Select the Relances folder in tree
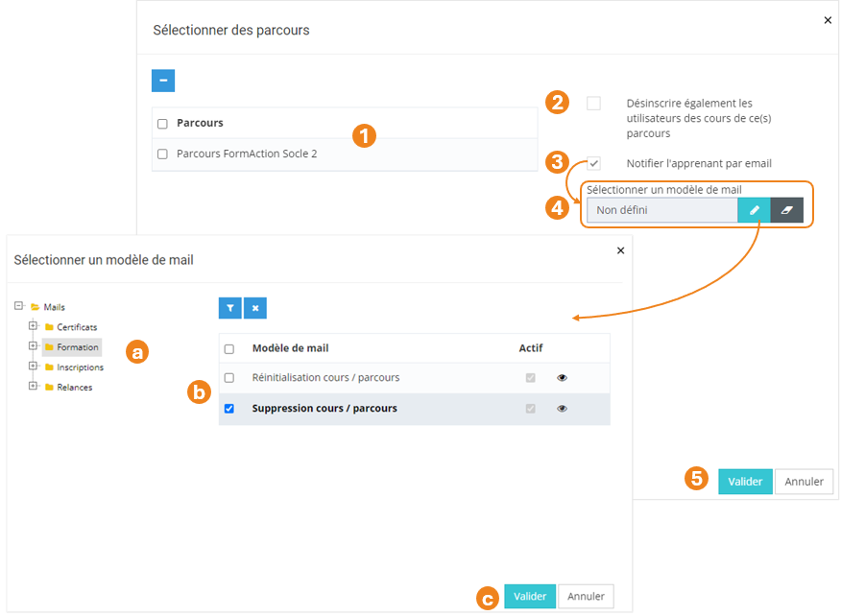 [x=74, y=388]
